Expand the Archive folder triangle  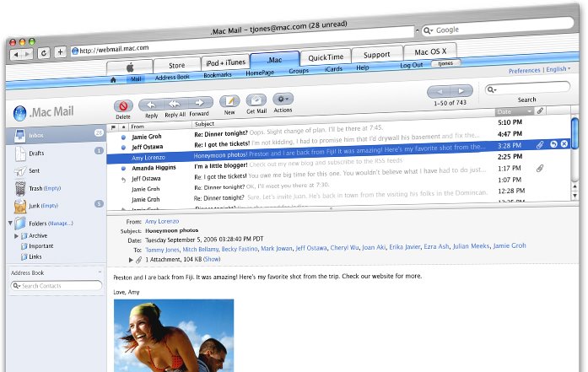tap(16, 236)
